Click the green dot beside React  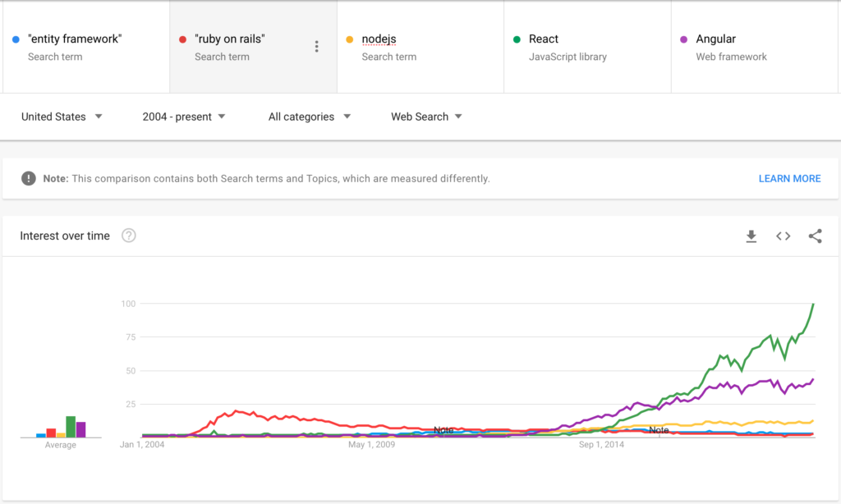pyautogui.click(x=517, y=39)
